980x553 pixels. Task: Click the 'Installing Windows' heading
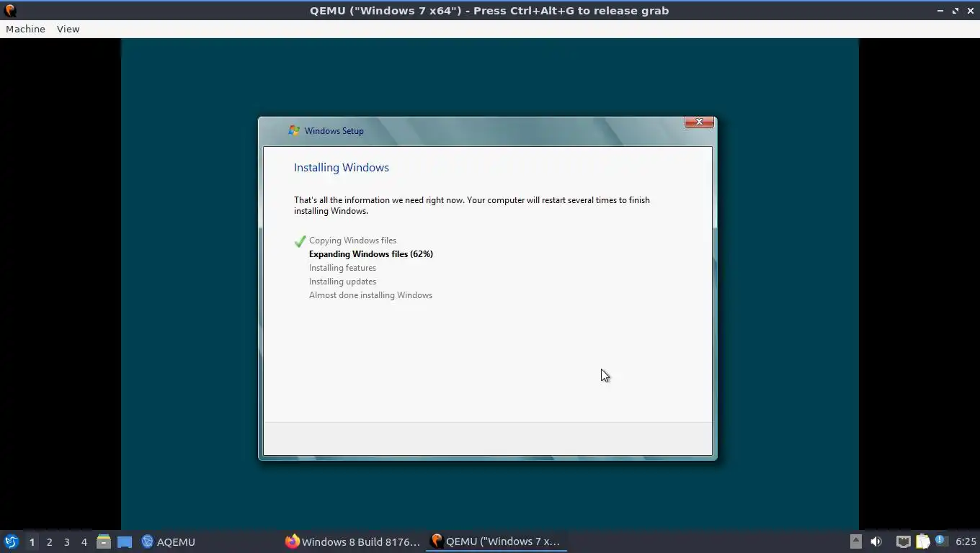tap(342, 167)
